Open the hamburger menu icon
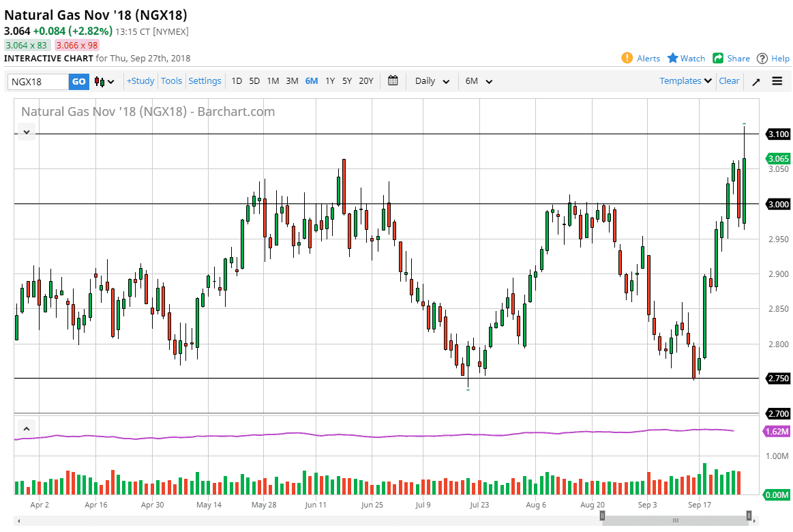Viewport: 793px width, 532px height. click(777, 81)
